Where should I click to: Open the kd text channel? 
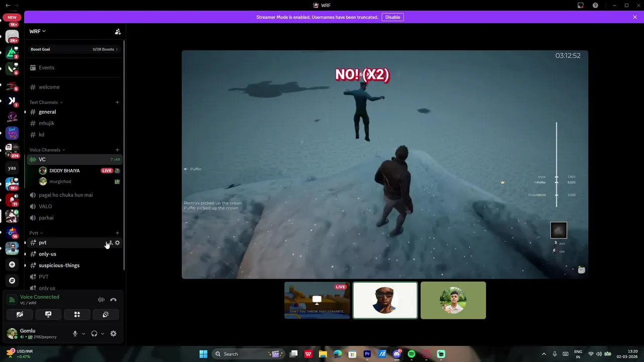tap(74, 135)
